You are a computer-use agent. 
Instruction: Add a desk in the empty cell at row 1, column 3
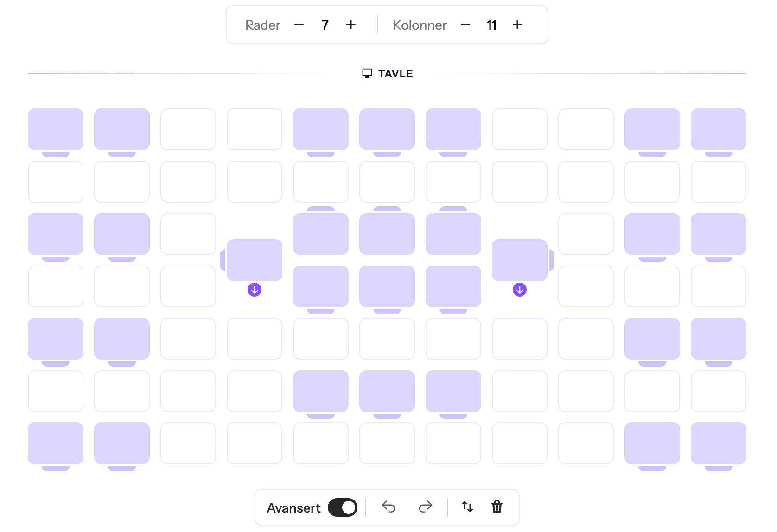[188, 129]
